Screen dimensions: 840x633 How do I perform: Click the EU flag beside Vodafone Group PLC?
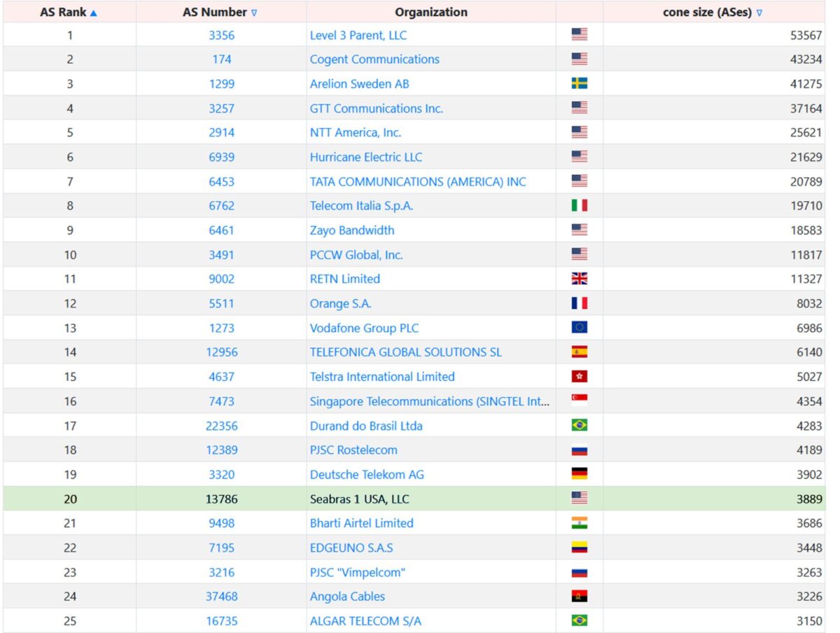coord(580,328)
